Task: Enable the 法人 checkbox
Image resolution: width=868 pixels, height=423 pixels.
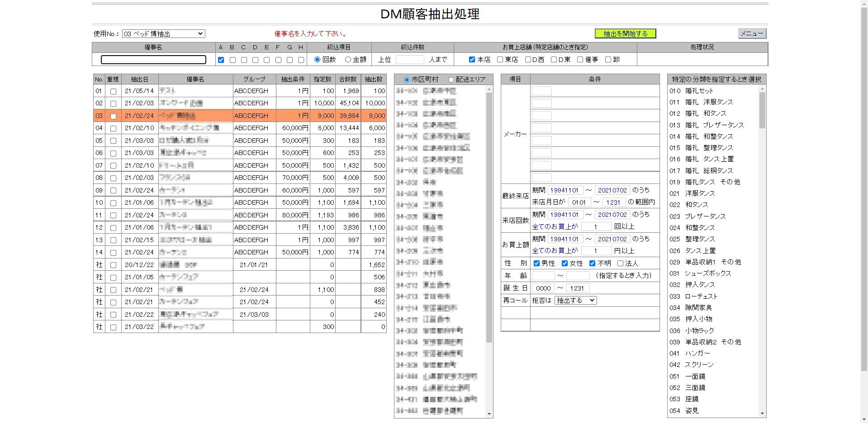Action: 620,263
